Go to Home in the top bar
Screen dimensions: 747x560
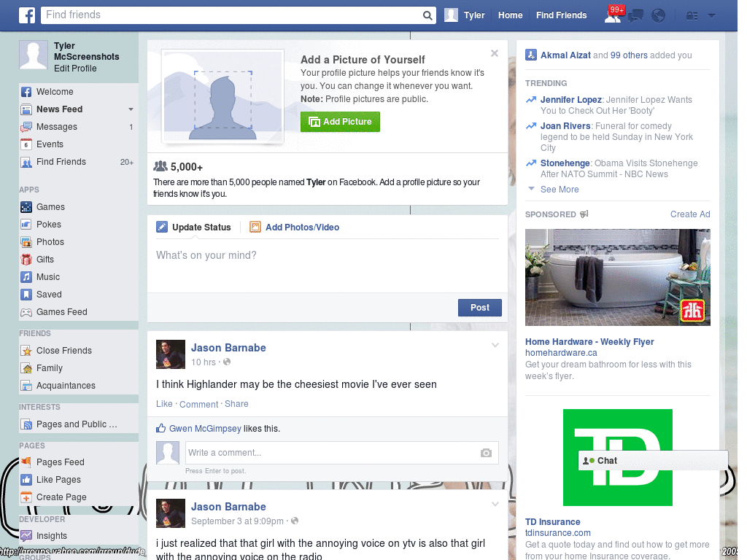[510, 15]
